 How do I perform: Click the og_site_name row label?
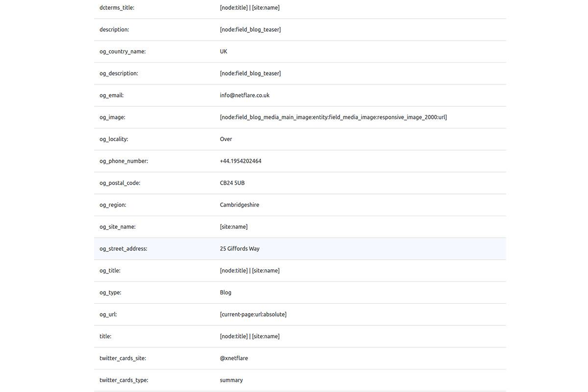click(118, 227)
